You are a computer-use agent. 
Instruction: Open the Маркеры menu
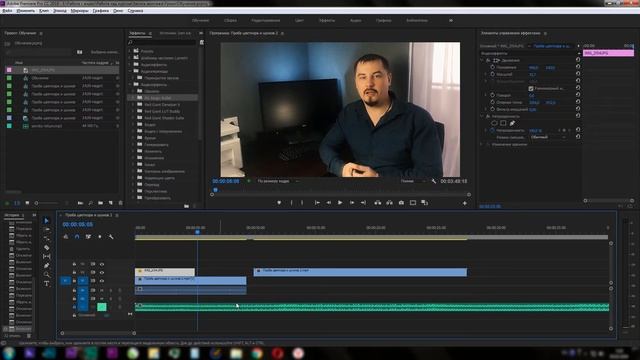tap(79, 11)
